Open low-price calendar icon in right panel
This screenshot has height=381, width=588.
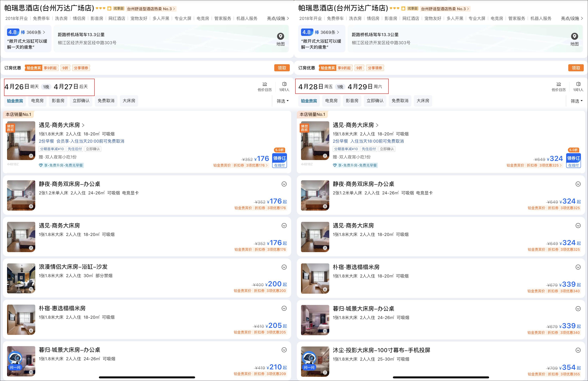(x=559, y=84)
